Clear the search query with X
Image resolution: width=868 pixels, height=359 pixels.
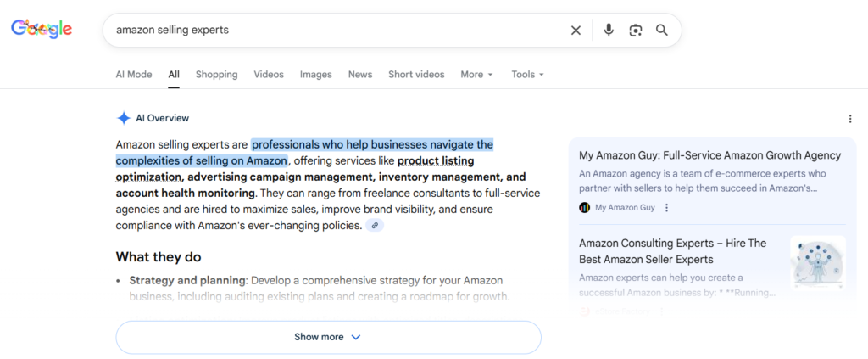pos(576,31)
